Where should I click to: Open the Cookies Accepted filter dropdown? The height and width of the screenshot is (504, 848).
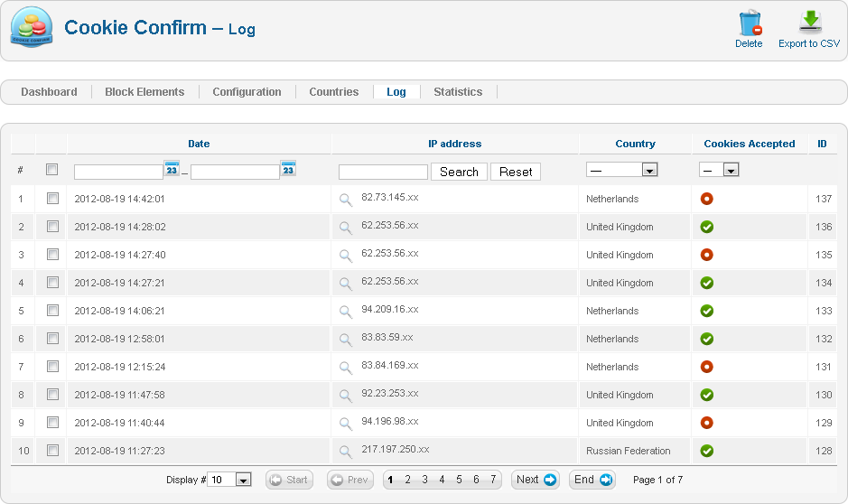[x=719, y=170]
